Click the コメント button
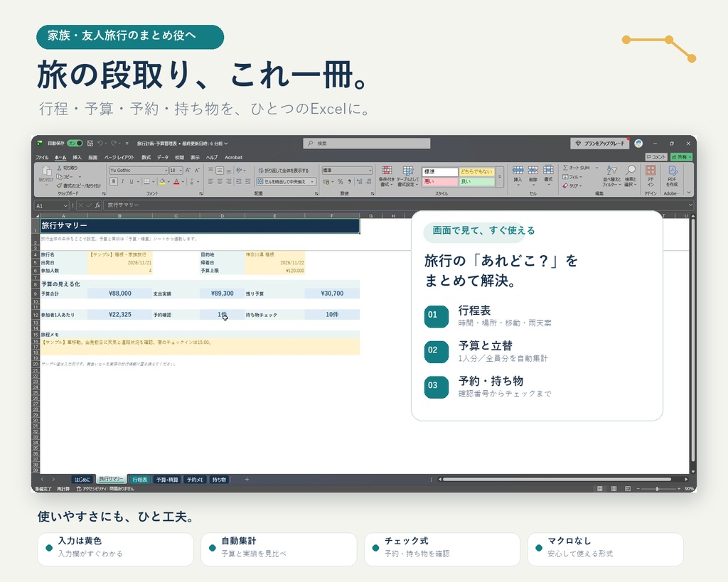Screen dimensions: 728x582 (656, 157)
